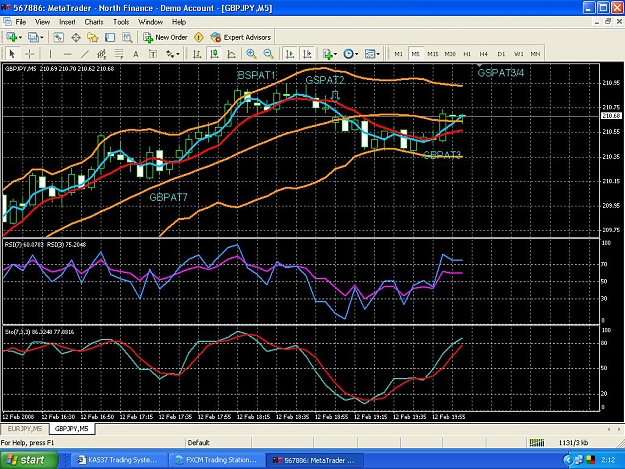This screenshot has height=469, width=625.
Task: Toggle Auto Scroll chart icon
Action: [x=290, y=54]
